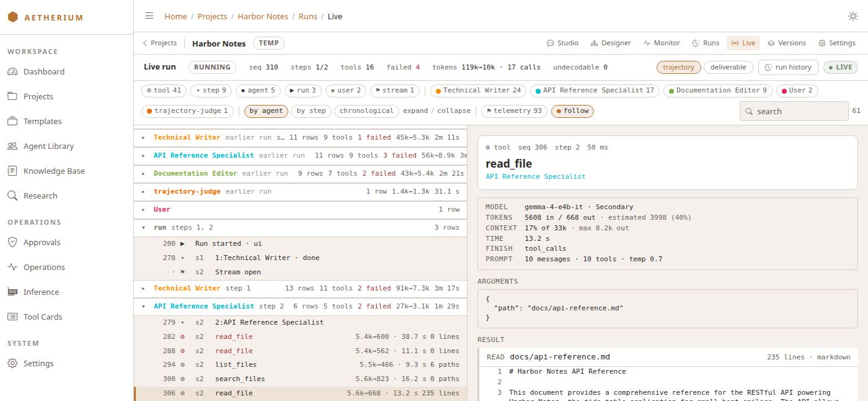Image resolution: width=868 pixels, height=401 pixels.
Task: Click the Home breadcrumb link
Action: coord(175,17)
